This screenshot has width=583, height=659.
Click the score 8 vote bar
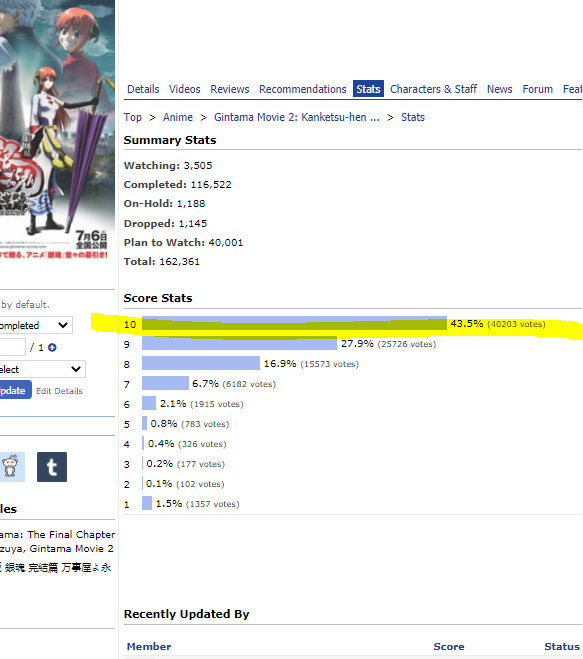pyautogui.click(x=201, y=363)
